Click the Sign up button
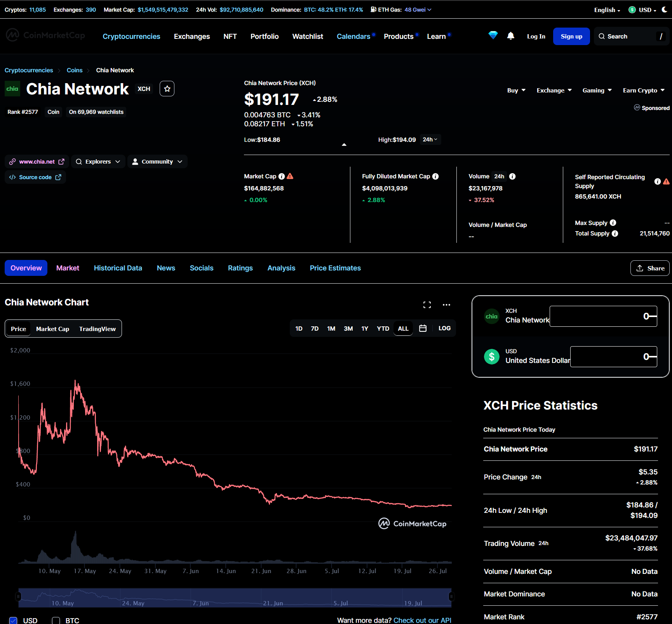Screen dimensions: 672x624 click(x=571, y=37)
